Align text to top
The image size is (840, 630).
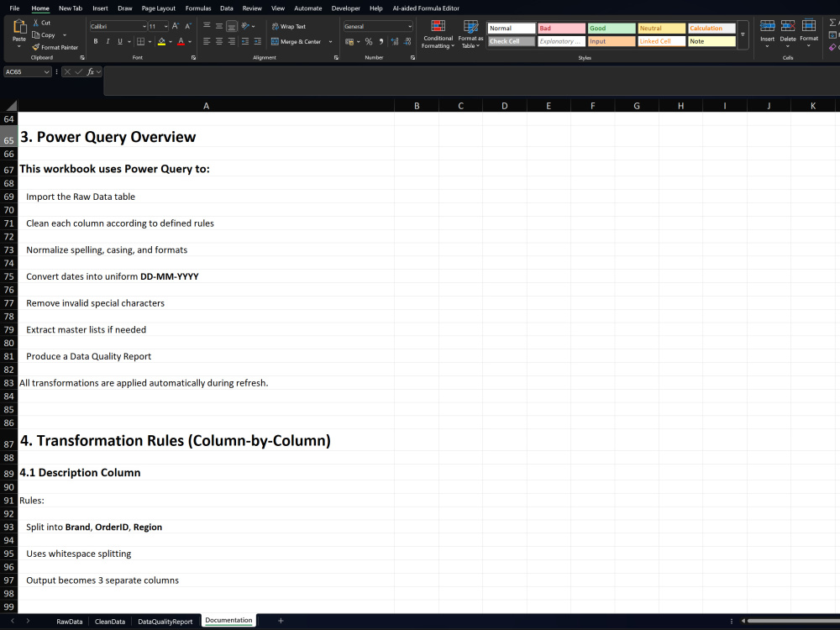pos(207,26)
